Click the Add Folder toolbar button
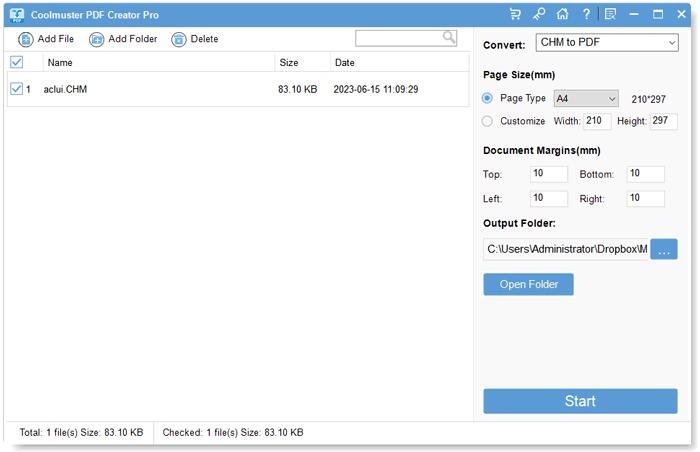The image size is (700, 452). pos(123,39)
